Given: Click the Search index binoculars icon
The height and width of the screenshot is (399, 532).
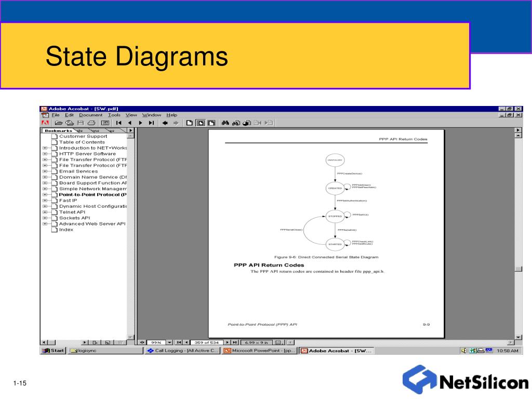Looking at the screenshot, I should click(x=236, y=123).
